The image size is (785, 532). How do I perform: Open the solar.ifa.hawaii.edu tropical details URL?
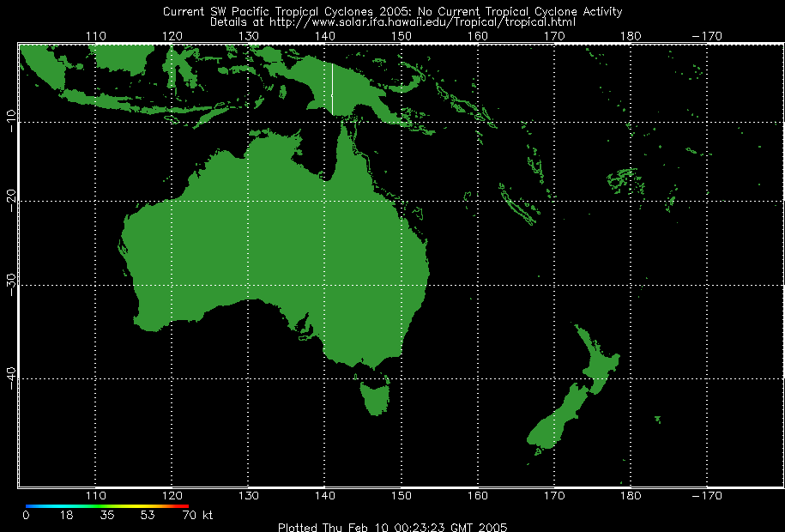tap(423, 22)
